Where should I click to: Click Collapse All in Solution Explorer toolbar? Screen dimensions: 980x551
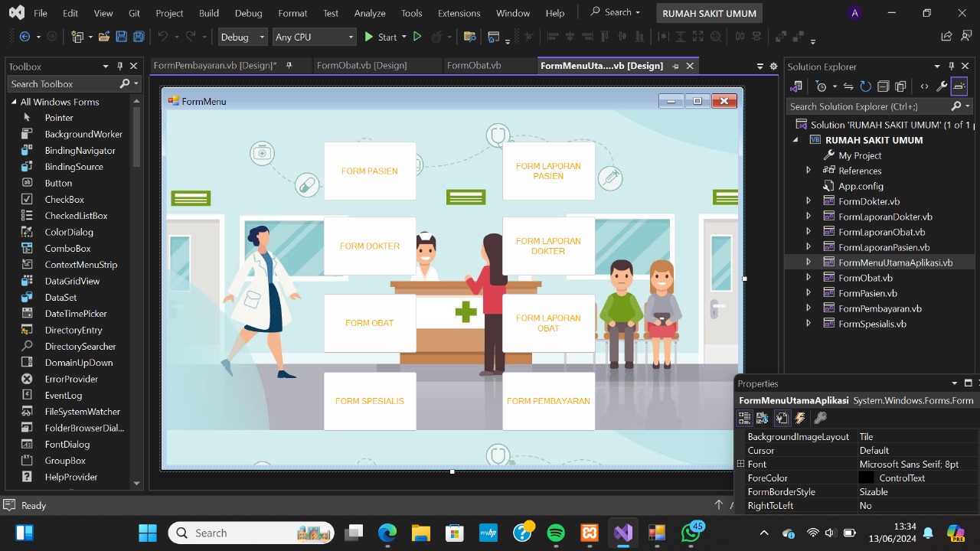click(883, 86)
